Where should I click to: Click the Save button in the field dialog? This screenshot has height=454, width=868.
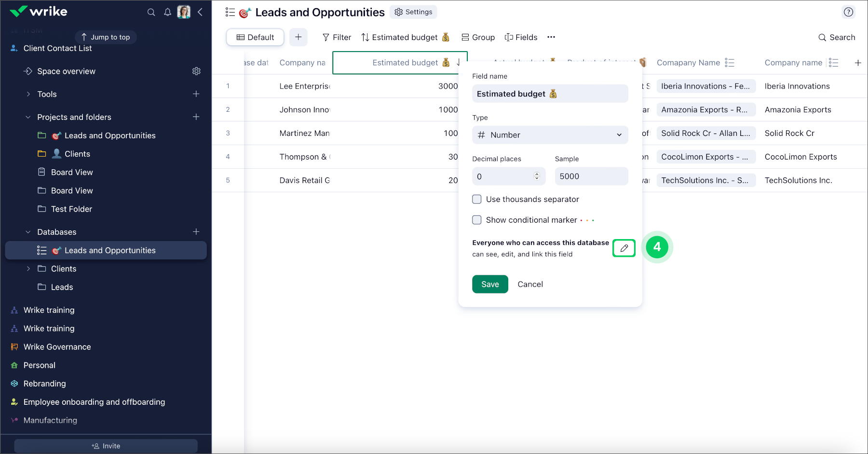(x=490, y=284)
